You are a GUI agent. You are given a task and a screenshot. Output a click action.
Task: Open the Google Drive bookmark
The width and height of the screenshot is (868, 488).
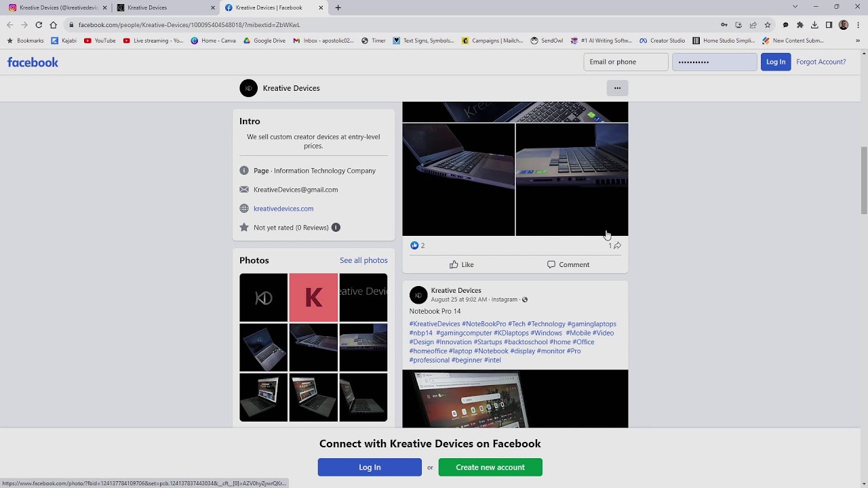click(264, 41)
